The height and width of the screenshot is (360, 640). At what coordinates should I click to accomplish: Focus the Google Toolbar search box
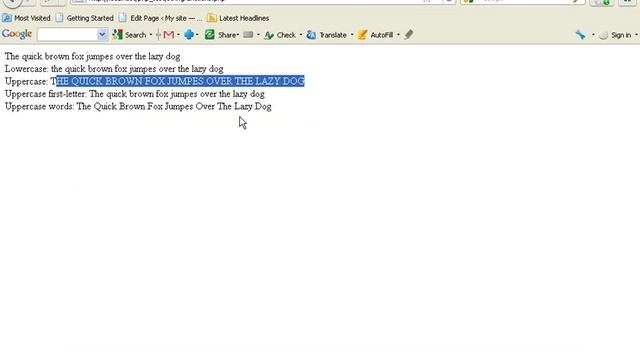(x=67, y=35)
